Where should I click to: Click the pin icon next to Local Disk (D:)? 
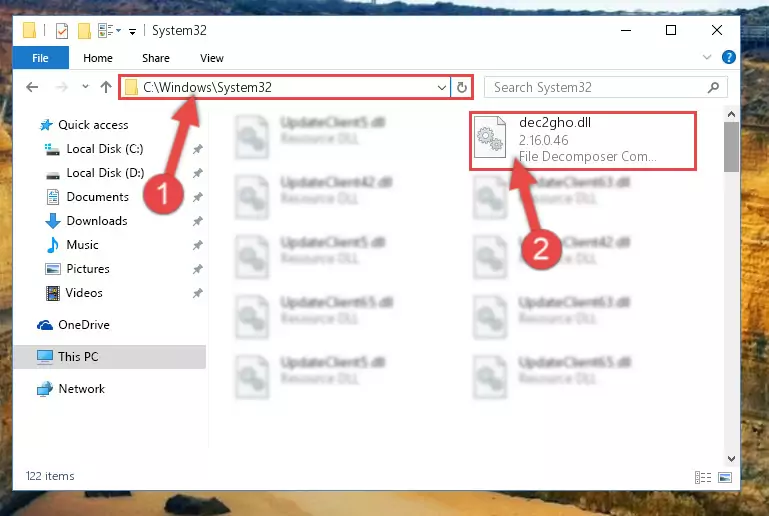coord(198,173)
